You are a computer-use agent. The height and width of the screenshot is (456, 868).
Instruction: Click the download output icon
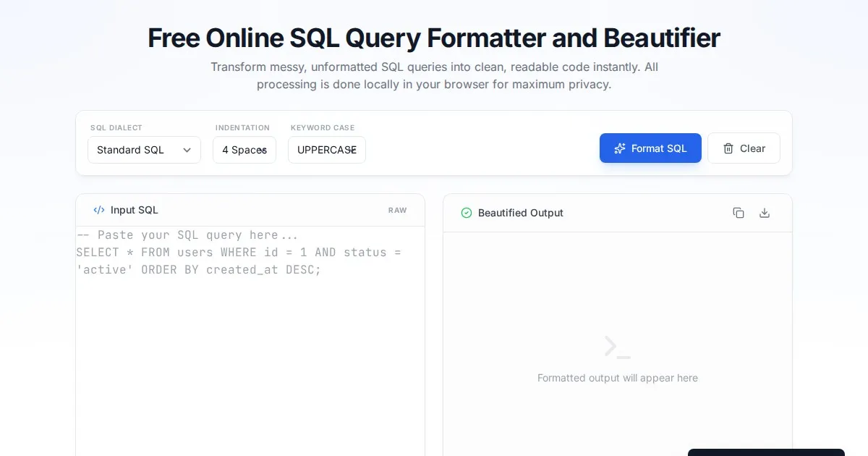[x=765, y=213]
